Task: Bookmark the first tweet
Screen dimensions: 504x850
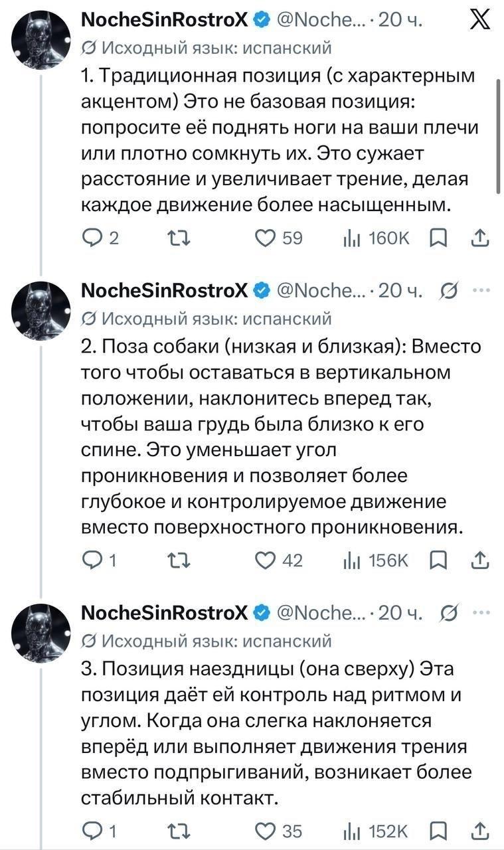Action: coord(438,238)
